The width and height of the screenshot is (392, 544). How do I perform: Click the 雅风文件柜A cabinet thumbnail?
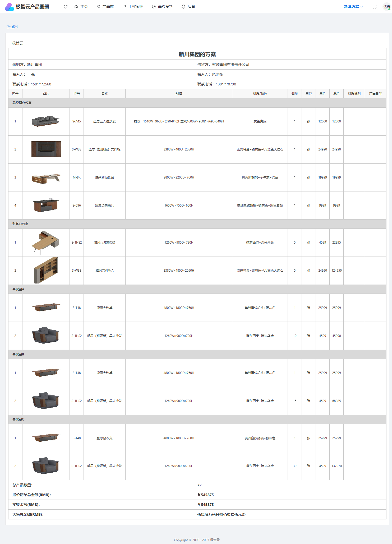click(x=46, y=270)
